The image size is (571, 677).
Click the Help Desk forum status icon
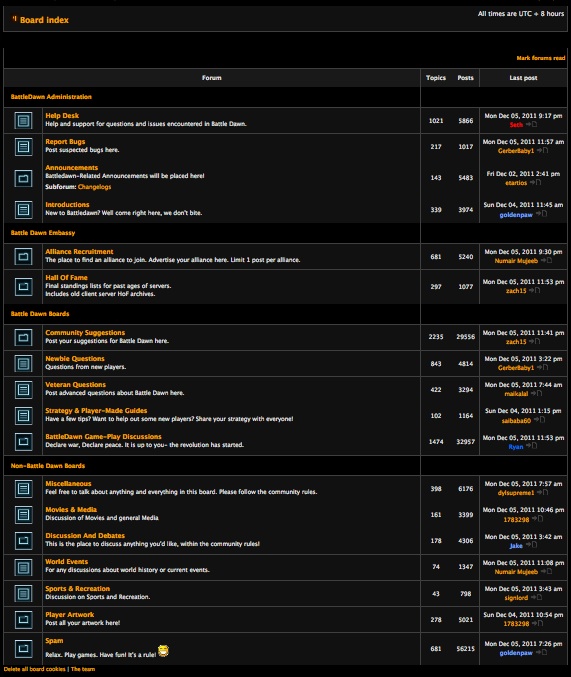(x=23, y=120)
